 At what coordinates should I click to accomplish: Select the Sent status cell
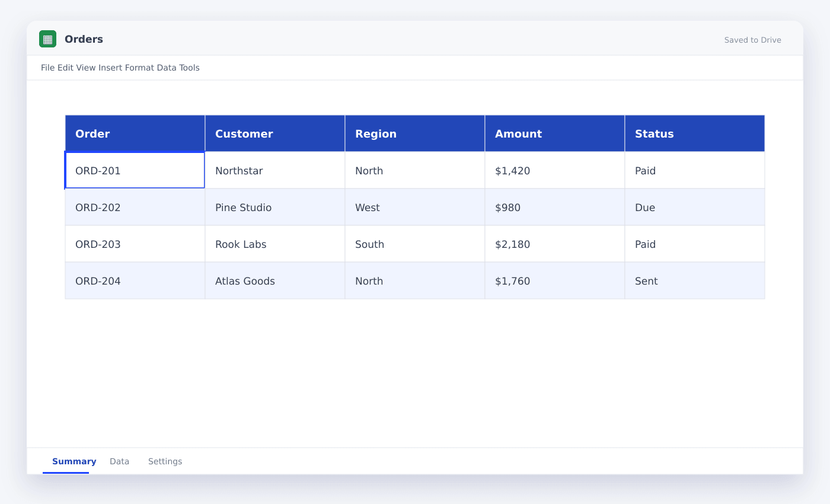tap(695, 280)
